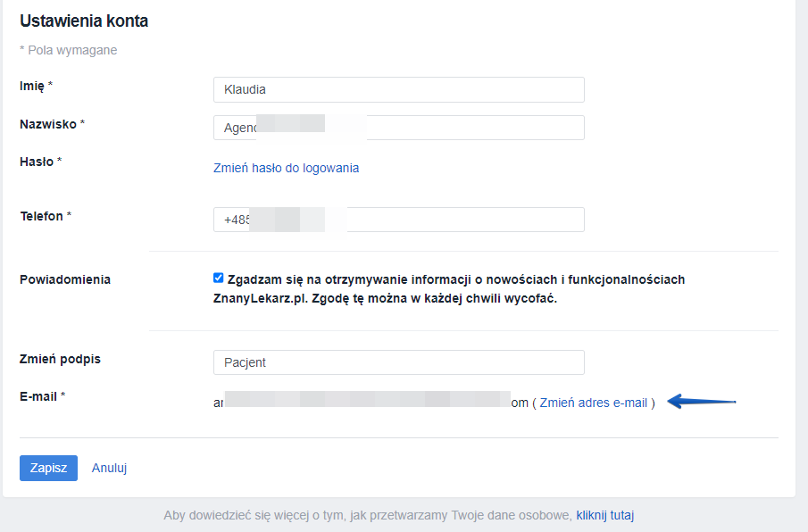Click the Anuluj link
Image resolution: width=808 pixels, height=532 pixels.
tap(108, 468)
